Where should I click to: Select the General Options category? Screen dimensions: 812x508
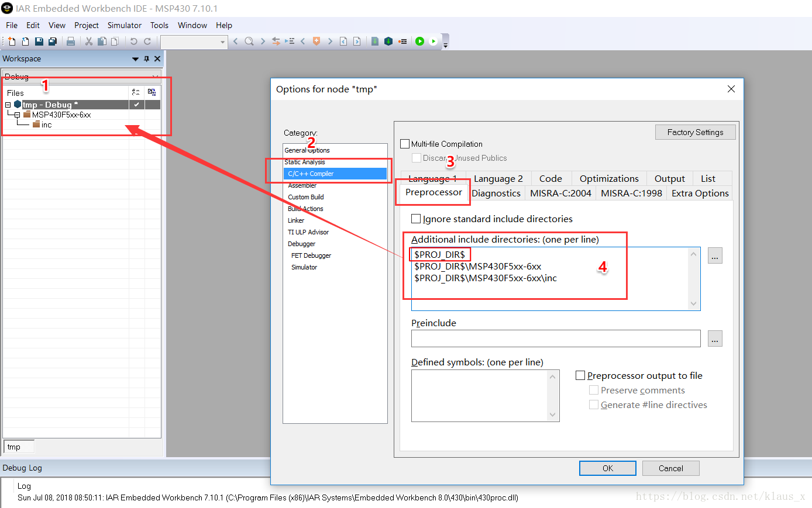(x=307, y=150)
